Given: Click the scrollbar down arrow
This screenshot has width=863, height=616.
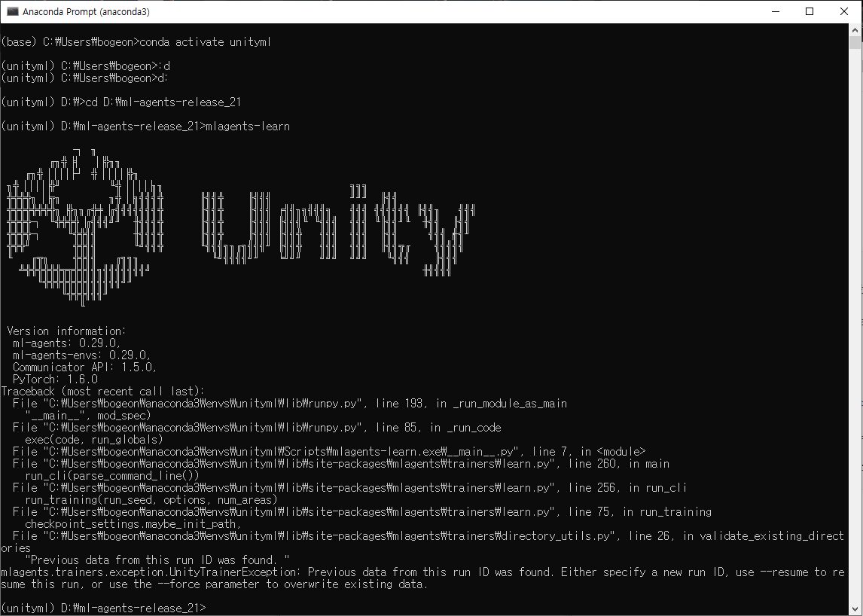Looking at the screenshot, I should pyautogui.click(x=855, y=608).
